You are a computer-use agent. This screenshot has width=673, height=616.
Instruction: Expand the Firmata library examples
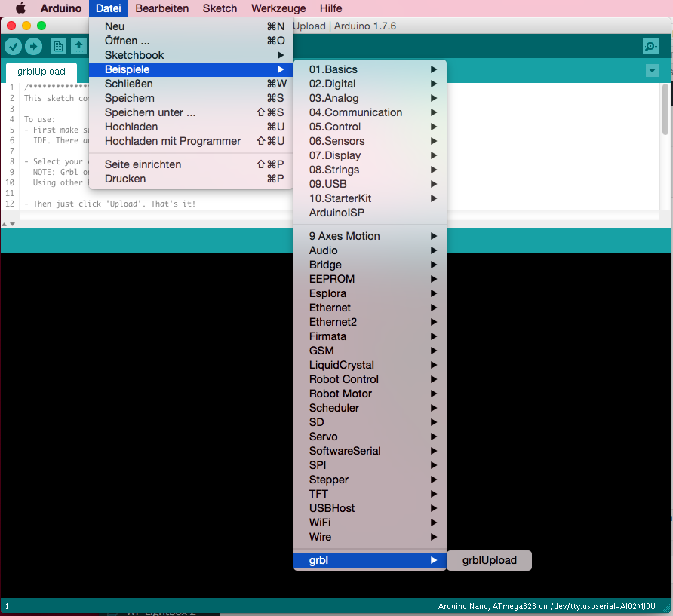[x=370, y=336]
